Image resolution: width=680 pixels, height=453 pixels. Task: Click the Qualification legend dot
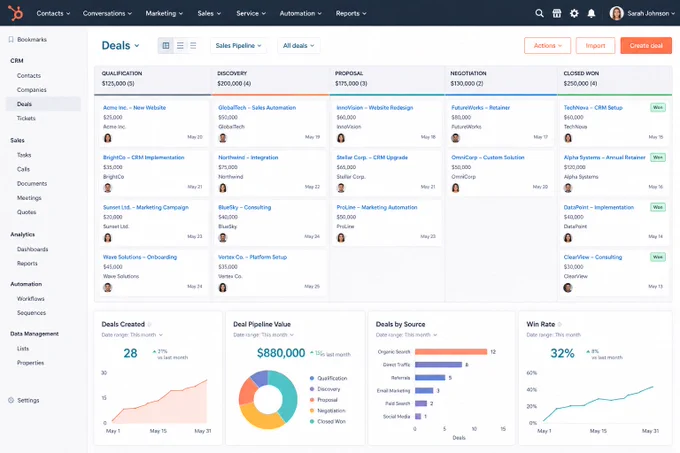click(x=312, y=378)
